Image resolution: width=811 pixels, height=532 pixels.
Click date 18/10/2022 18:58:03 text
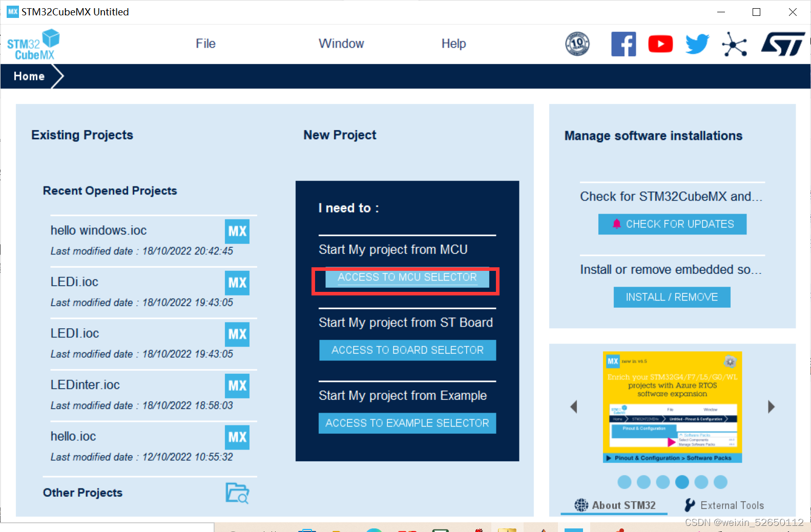pos(188,406)
